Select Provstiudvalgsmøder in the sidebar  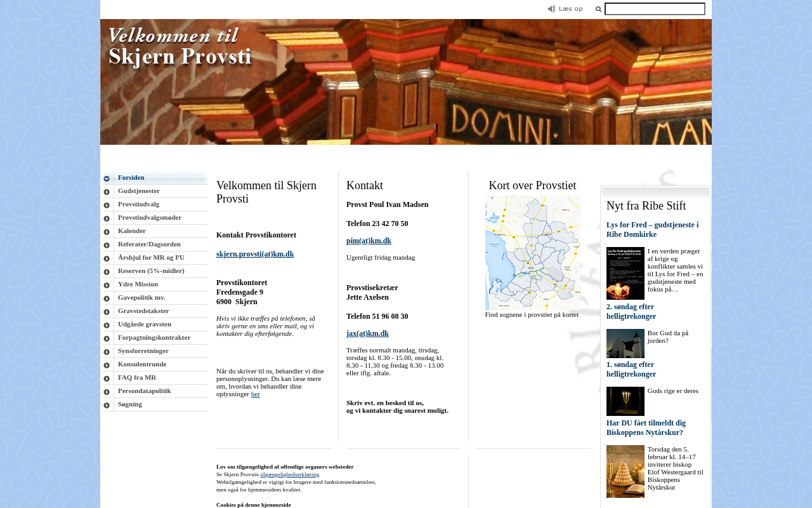pos(150,217)
